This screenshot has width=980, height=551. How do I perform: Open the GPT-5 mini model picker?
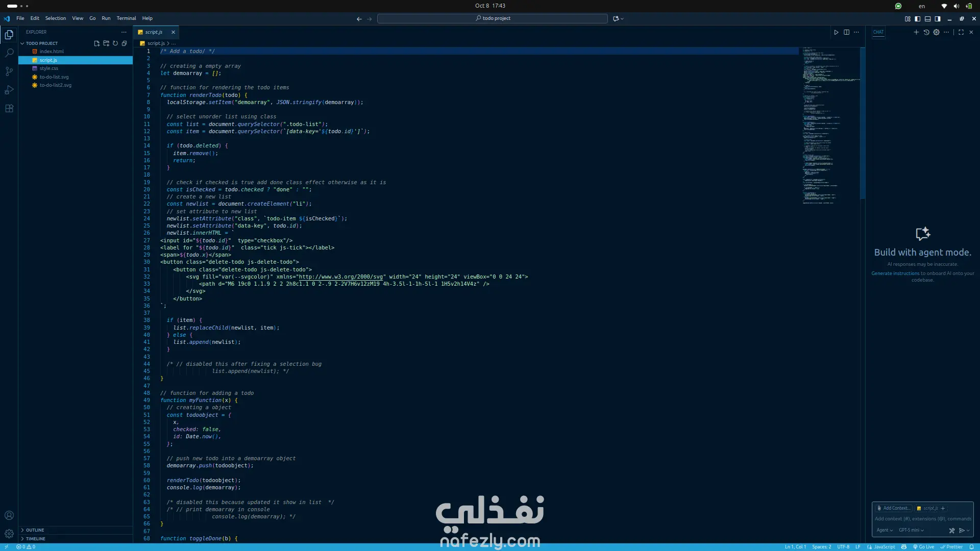(911, 531)
